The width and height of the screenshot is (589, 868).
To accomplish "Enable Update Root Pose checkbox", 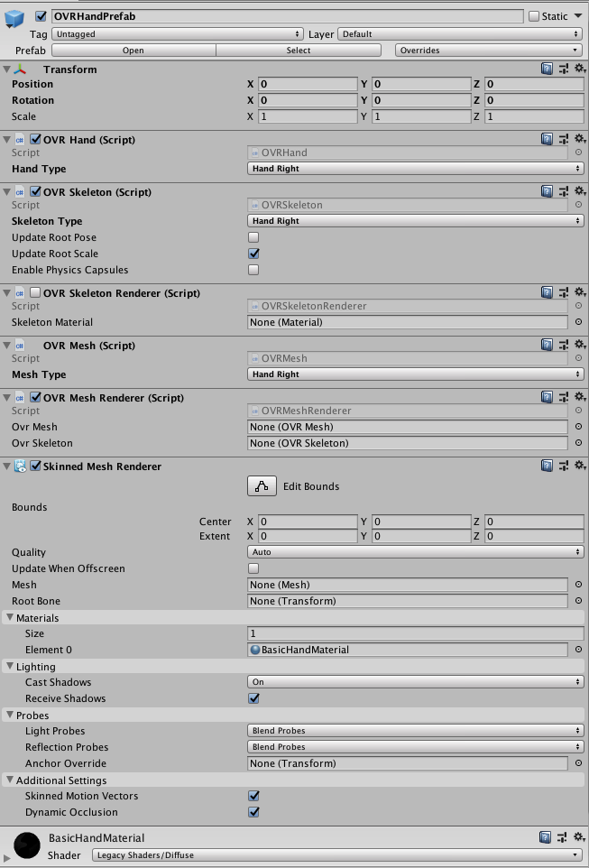I will [x=253, y=237].
